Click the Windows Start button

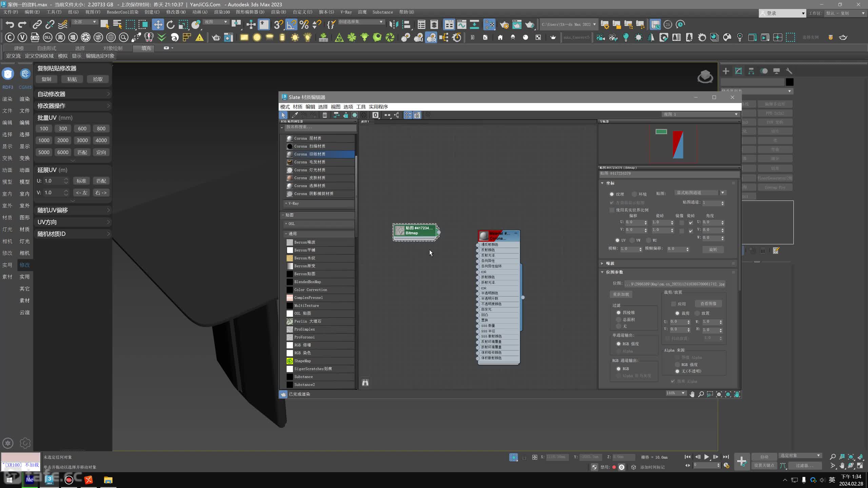(x=9, y=480)
